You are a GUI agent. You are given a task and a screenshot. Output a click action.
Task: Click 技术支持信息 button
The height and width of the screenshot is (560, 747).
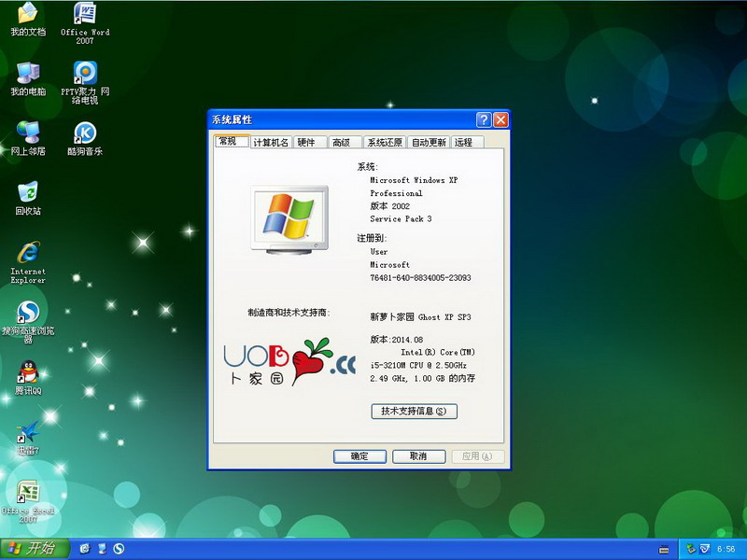tap(414, 412)
